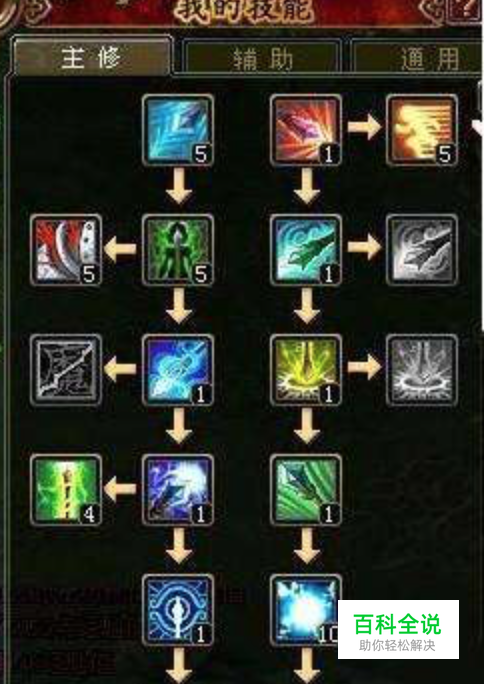Click the yellow-green ground strike skill icon
The width and height of the screenshot is (484, 684).
point(306,370)
